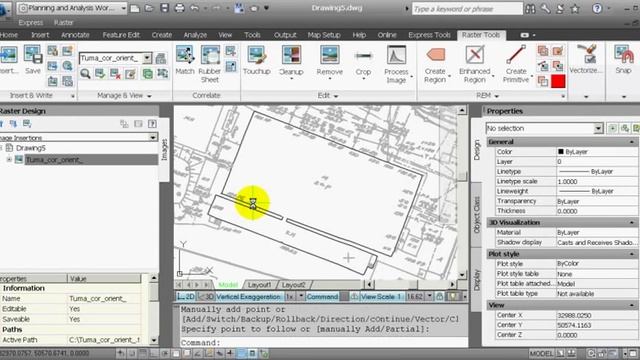Switch to the Annotate ribbon tab
The height and width of the screenshot is (360, 640).
click(x=75, y=35)
